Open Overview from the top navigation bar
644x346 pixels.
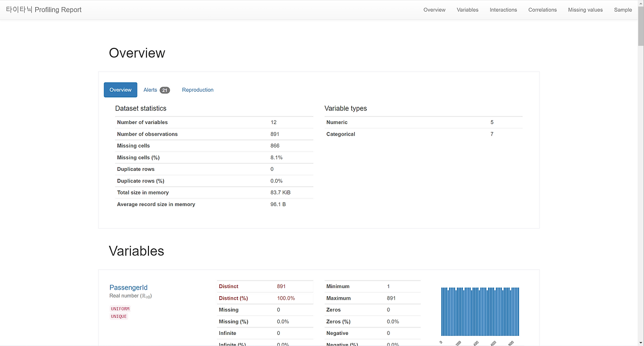[x=434, y=10]
